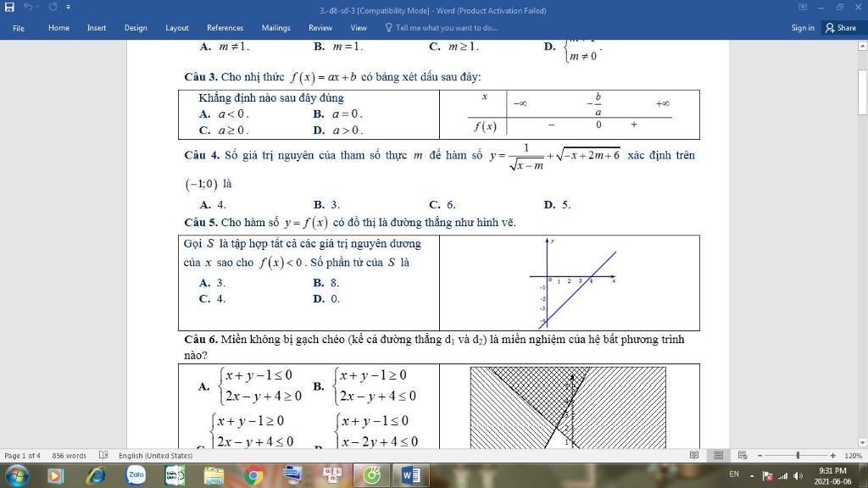Open the network signal tray icon

(782, 476)
